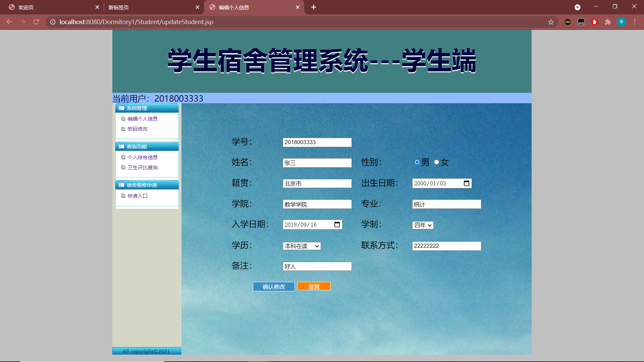Image resolution: width=644 pixels, height=362 pixels.
Task: Click the orange 重置 reset button
Action: pyautogui.click(x=314, y=286)
